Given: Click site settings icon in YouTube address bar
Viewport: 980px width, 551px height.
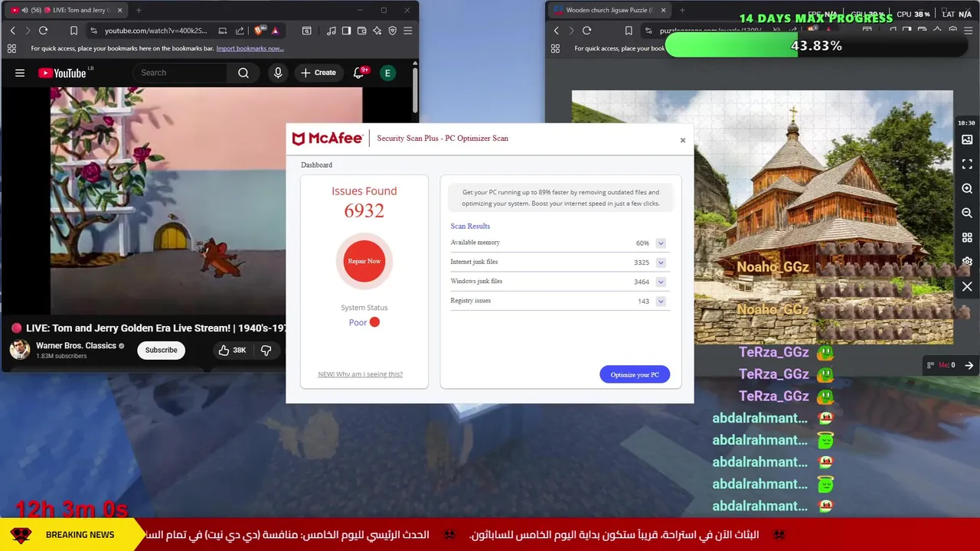Looking at the screenshot, I should 93,31.
